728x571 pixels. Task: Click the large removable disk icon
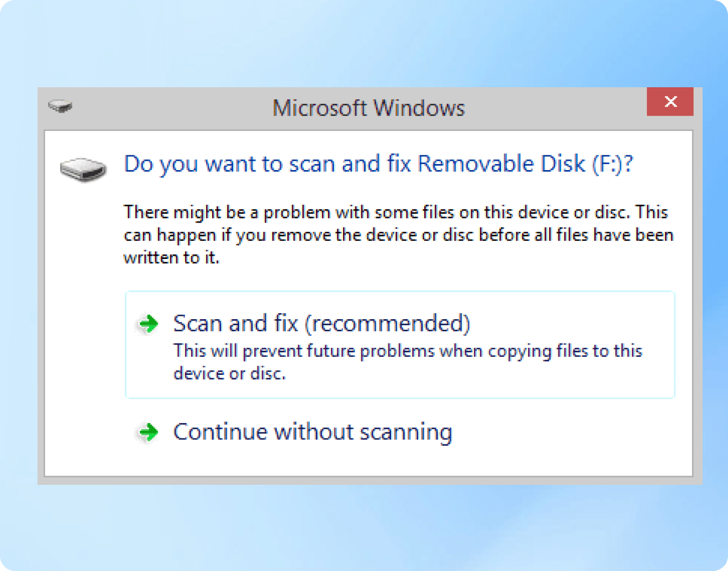click(x=83, y=168)
